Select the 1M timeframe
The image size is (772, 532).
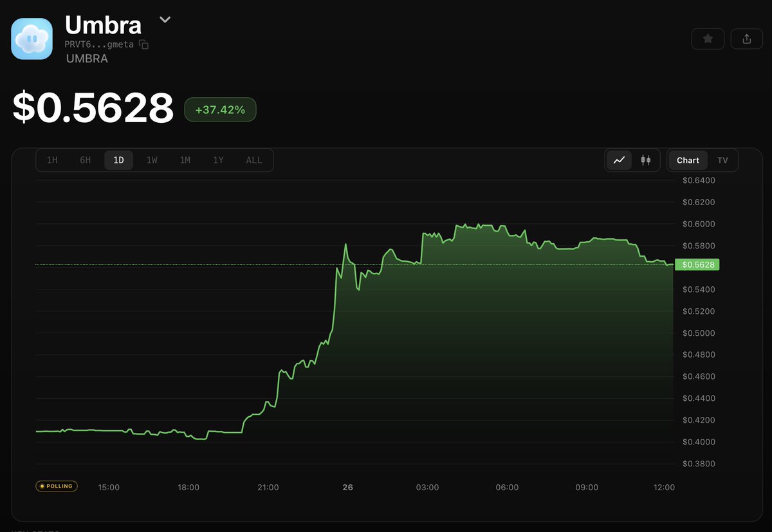[185, 160]
